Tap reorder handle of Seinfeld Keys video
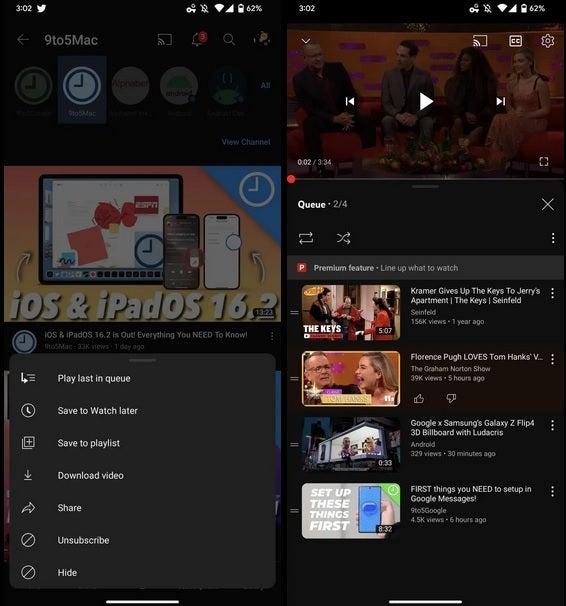Screen dimensions: 566x606 [294, 313]
